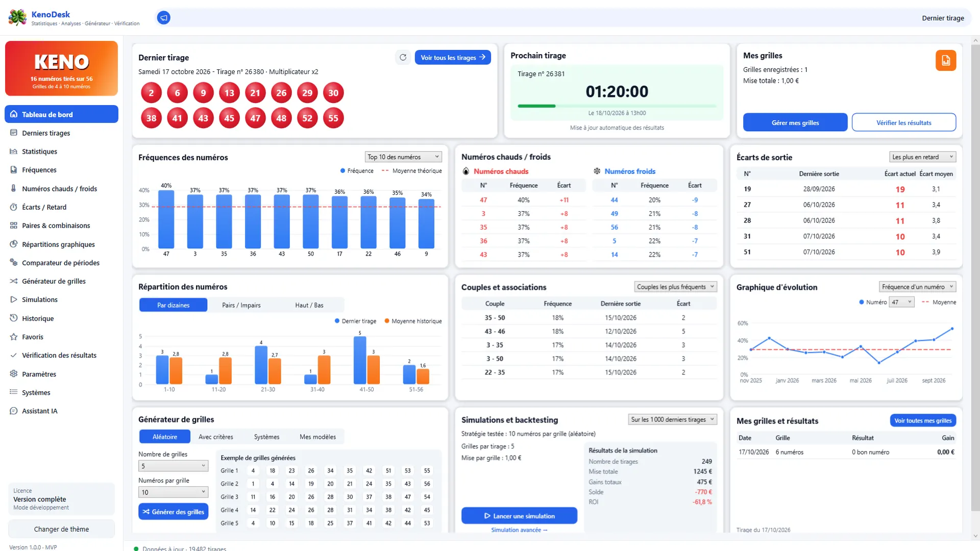Select the Avec critères generator tab
The width and height of the screenshot is (980, 551).
coord(215,437)
